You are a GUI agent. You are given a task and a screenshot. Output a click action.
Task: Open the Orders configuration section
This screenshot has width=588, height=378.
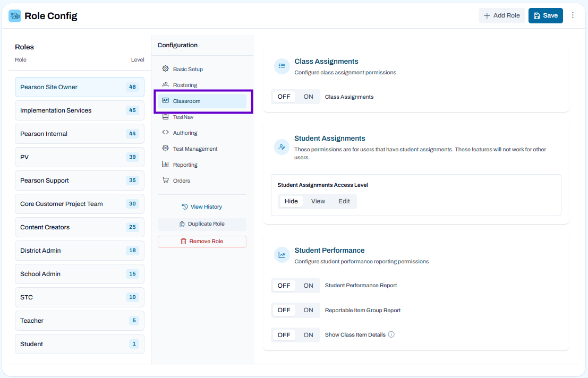(x=202, y=181)
